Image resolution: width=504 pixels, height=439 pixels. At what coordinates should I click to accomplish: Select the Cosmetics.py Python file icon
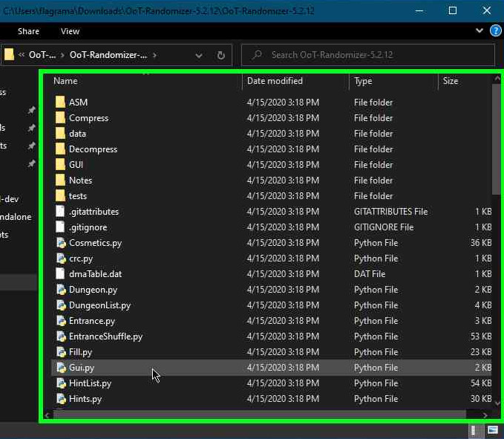point(61,243)
